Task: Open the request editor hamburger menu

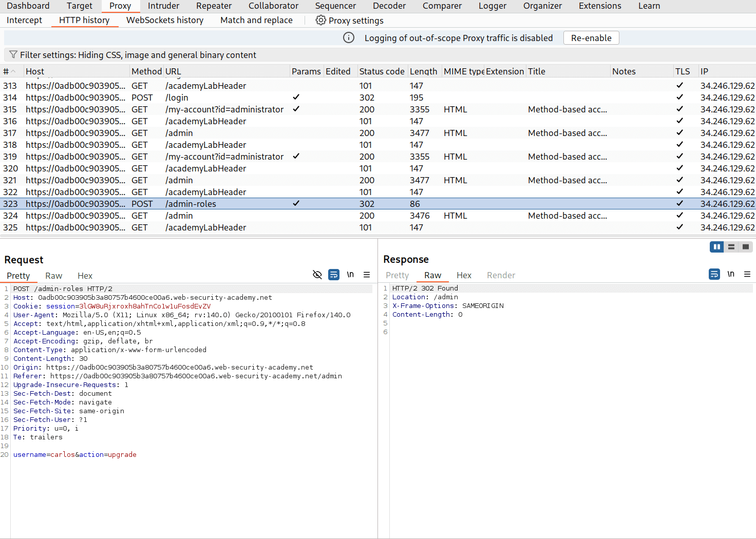Action: click(367, 275)
